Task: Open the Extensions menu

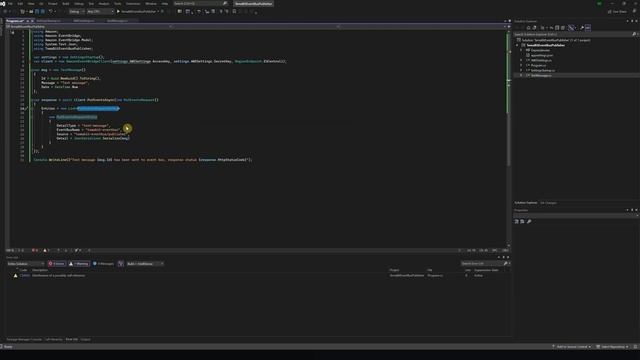Action: 133,3
